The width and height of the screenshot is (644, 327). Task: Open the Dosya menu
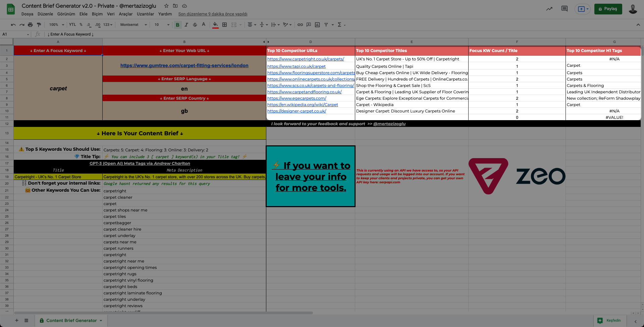click(28, 14)
